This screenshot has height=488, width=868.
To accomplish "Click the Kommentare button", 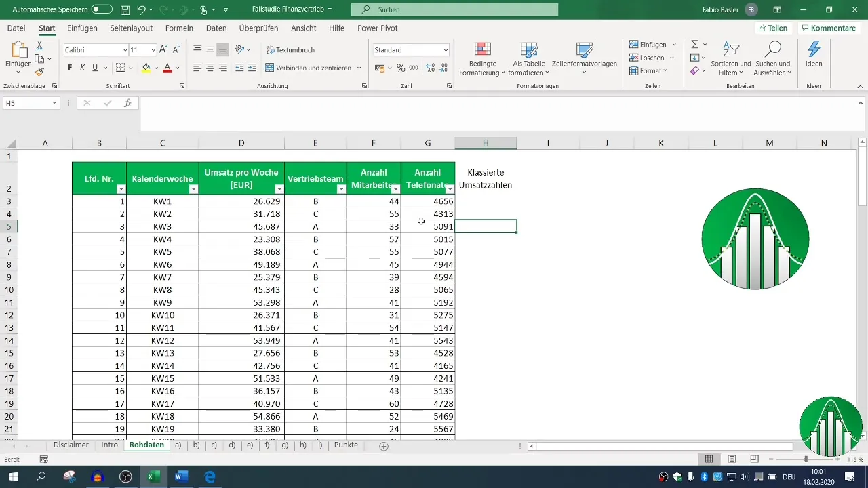I will click(828, 28).
